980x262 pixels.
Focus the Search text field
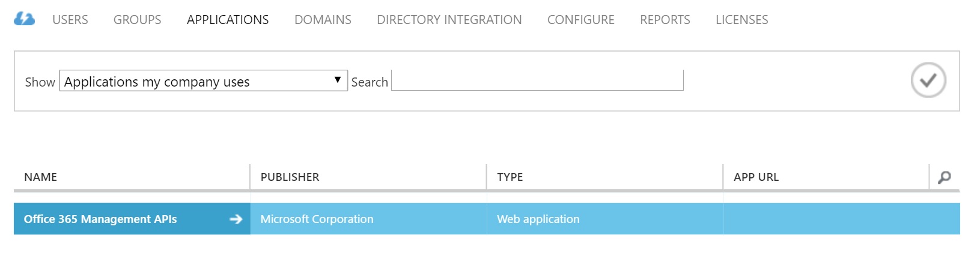(537, 81)
